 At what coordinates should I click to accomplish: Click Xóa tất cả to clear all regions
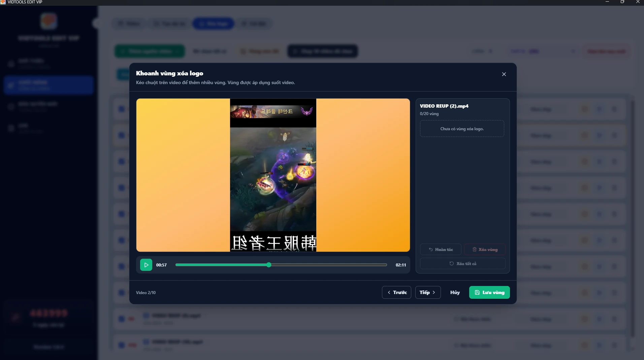pos(462,263)
